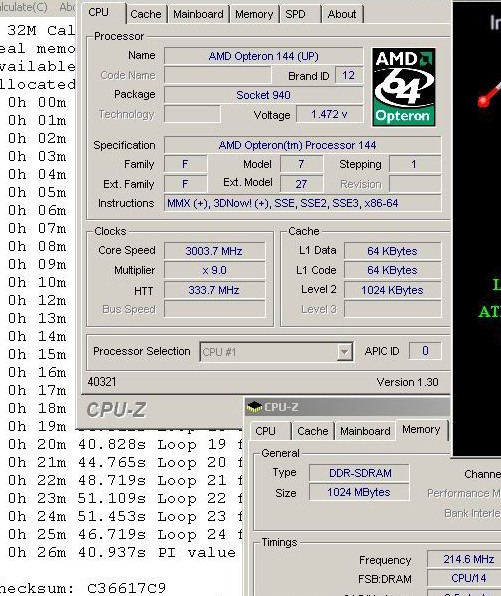
Task: Open Mainboard tab in lower CPU-Z window
Action: [365, 431]
